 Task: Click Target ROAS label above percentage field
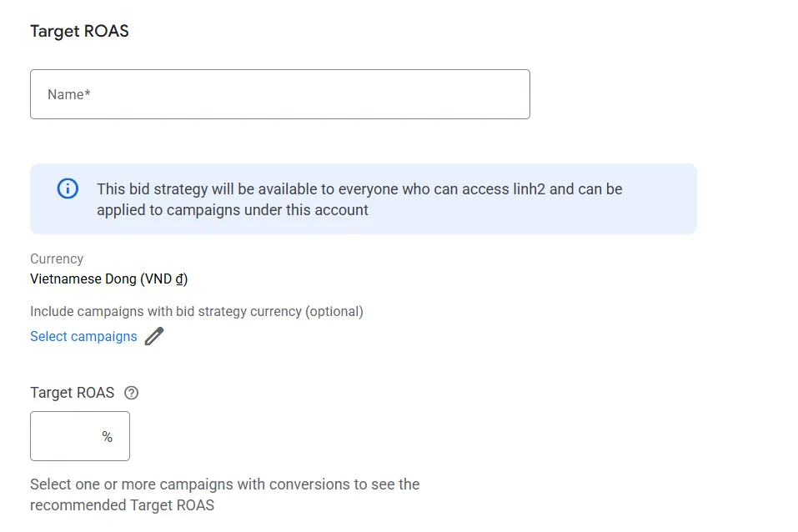click(73, 393)
